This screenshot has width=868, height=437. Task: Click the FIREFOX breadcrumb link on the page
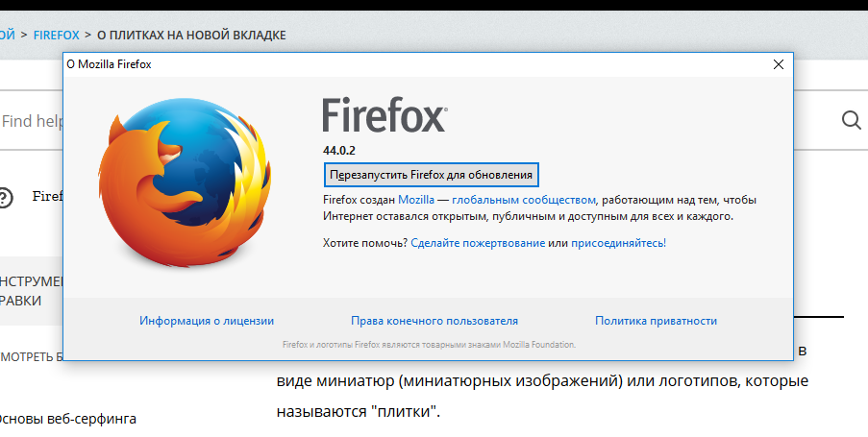click(57, 35)
